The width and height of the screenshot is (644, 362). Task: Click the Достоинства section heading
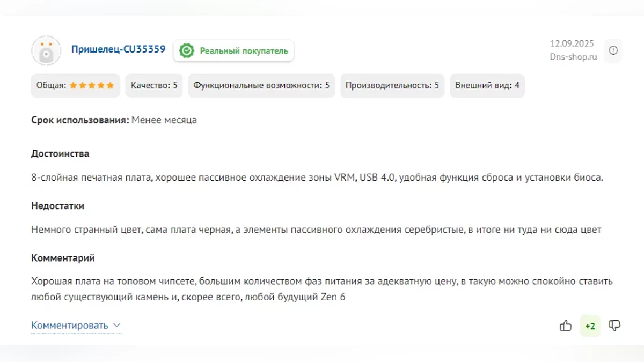60,154
